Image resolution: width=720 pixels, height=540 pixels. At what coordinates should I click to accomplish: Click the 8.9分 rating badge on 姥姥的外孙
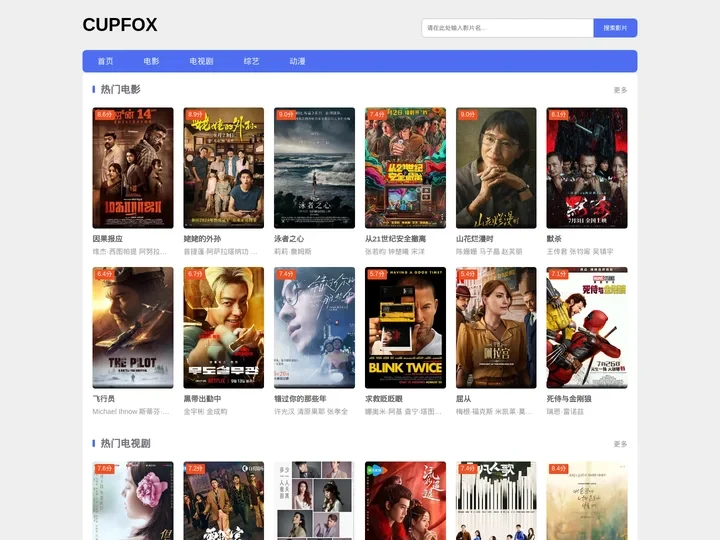(195, 114)
